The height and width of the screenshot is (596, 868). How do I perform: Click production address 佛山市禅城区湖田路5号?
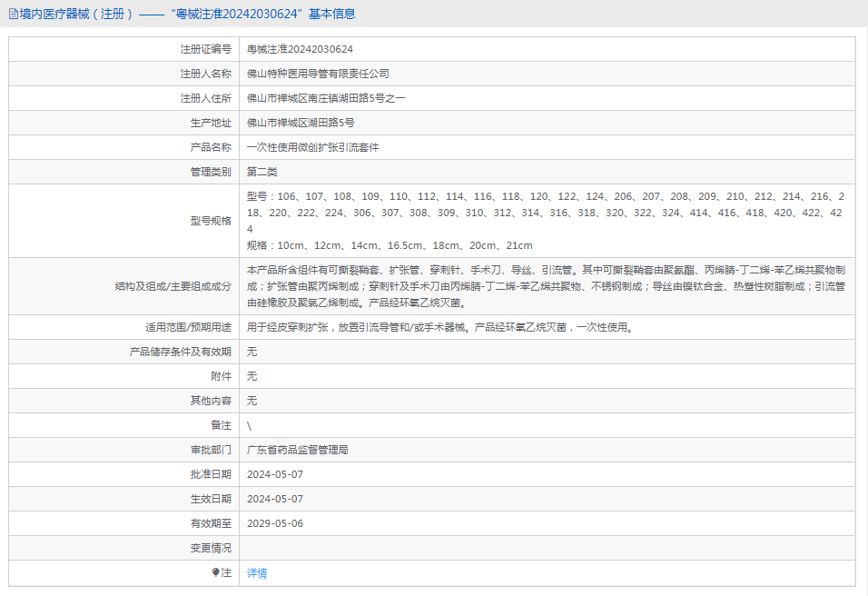pyautogui.click(x=301, y=123)
